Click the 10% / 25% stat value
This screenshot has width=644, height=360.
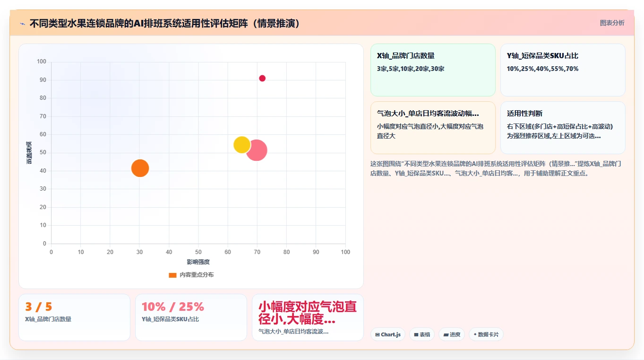173,307
